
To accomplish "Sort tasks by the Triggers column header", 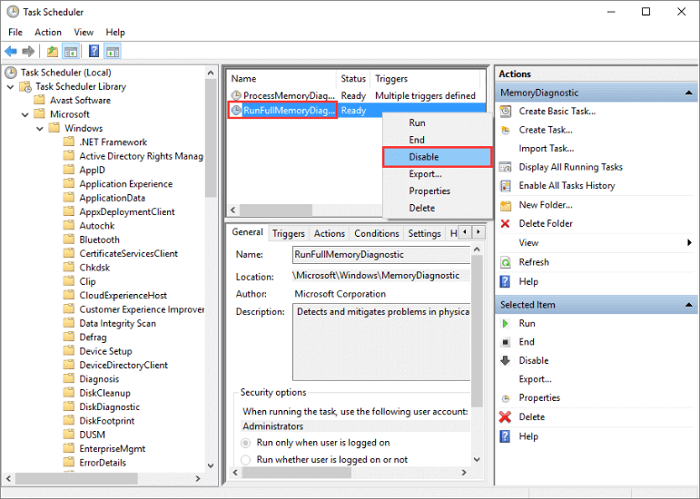I will (x=425, y=79).
